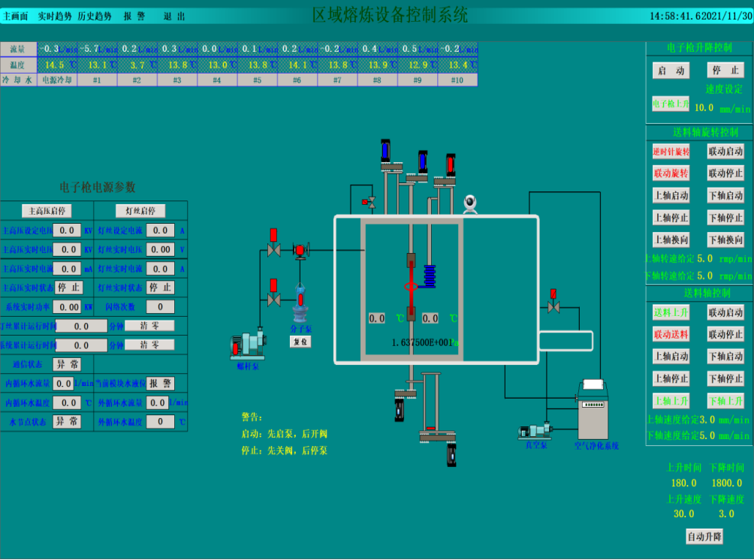Click the flange valve beside molecular pump line

coord(300,251)
